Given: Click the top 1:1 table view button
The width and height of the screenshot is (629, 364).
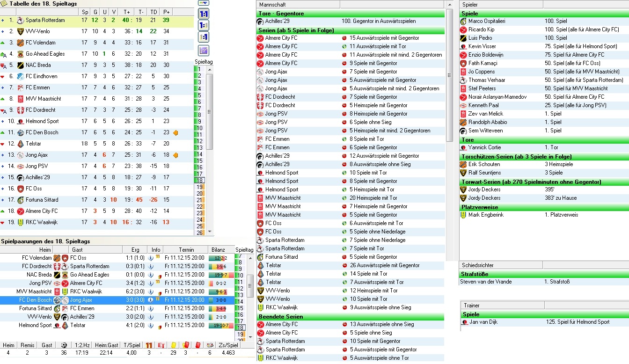Looking at the screenshot, I should point(204,15).
